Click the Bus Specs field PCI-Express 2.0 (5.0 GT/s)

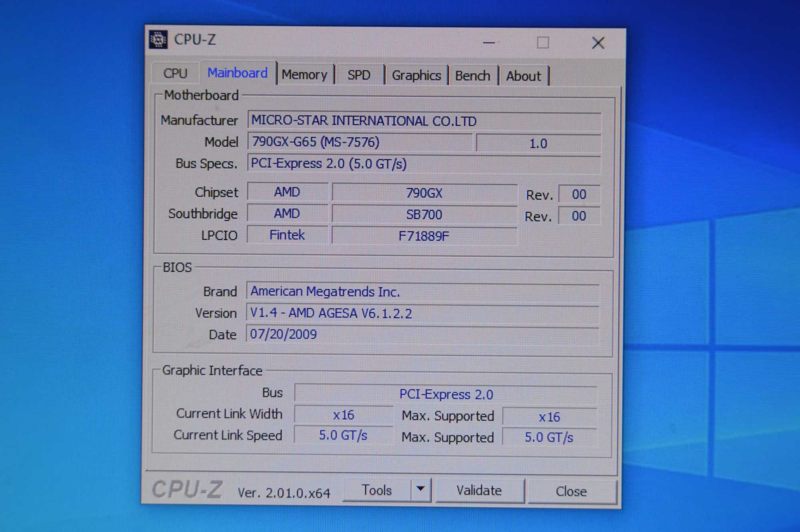click(x=424, y=164)
